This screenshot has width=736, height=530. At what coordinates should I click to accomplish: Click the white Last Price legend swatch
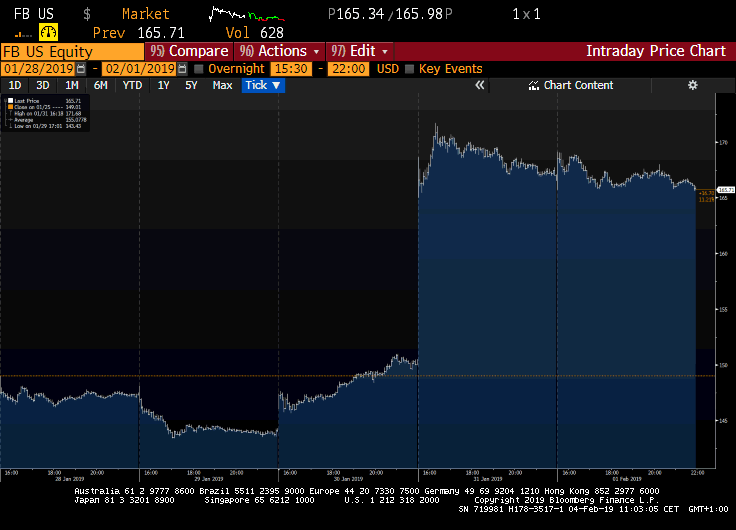click(x=10, y=100)
